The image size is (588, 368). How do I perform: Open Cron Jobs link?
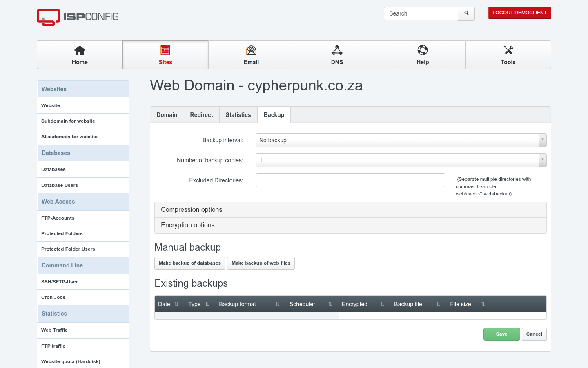83,298
